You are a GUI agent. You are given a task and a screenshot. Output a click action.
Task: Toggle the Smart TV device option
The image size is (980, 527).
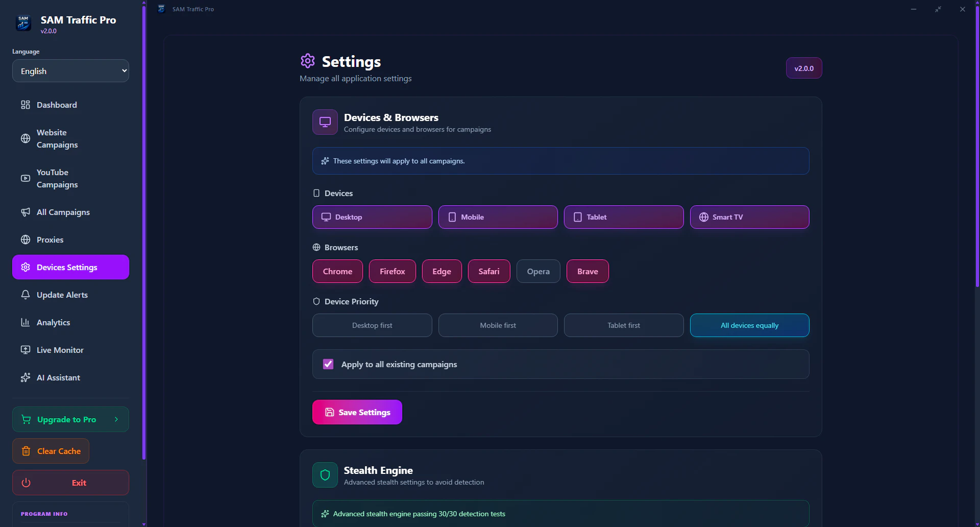pyautogui.click(x=750, y=217)
